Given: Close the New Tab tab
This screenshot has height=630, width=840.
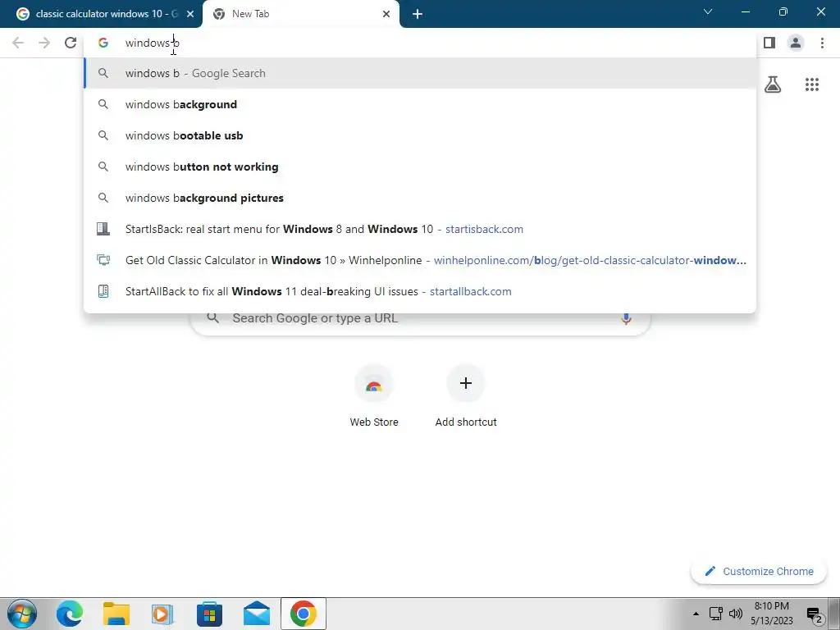Looking at the screenshot, I should [x=386, y=14].
